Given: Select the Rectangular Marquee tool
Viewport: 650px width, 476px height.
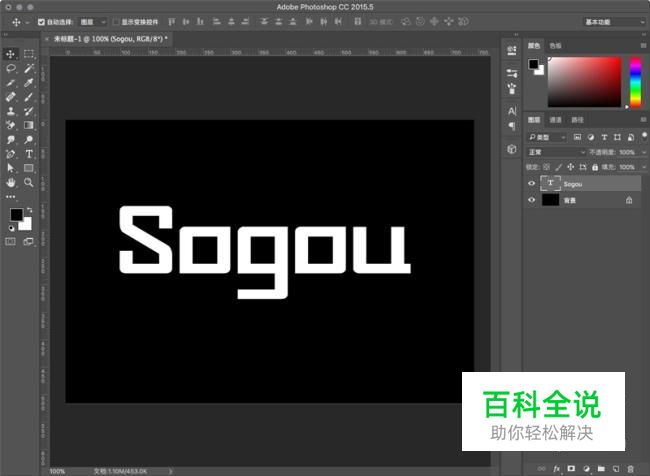Looking at the screenshot, I should point(29,54).
